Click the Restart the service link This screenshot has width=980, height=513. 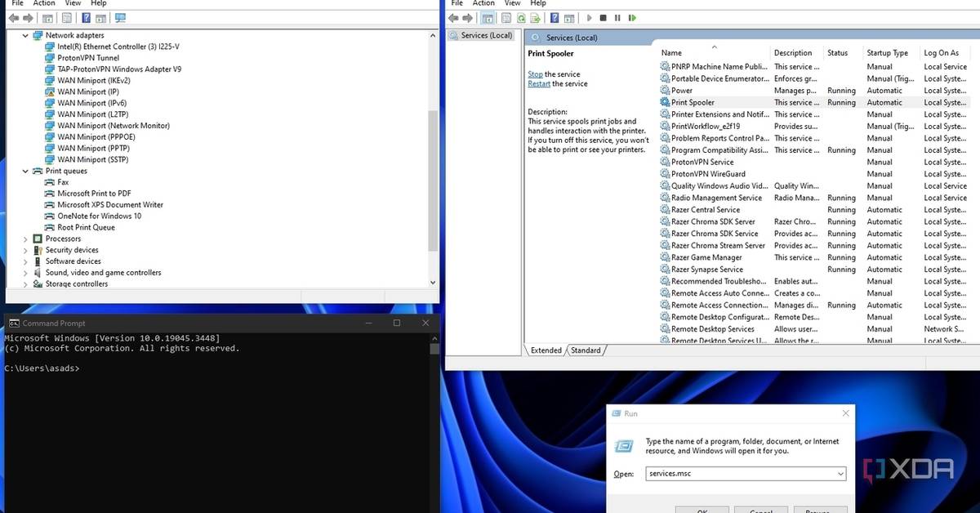538,84
